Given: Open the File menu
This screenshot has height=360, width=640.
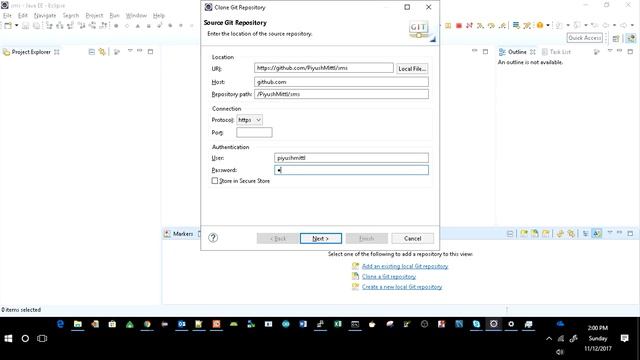Looking at the screenshot, I should pos(7,16).
